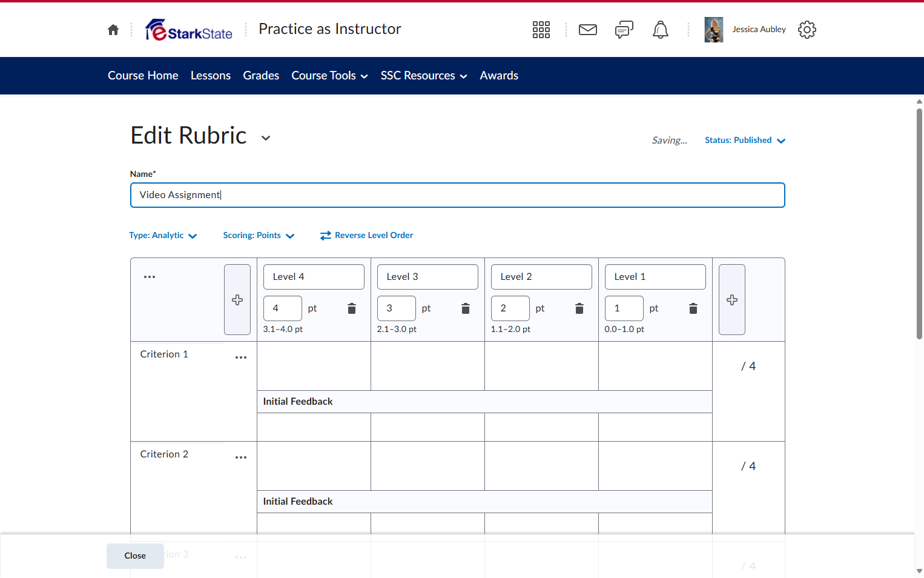Image resolution: width=924 pixels, height=578 pixels.
Task: Open admin tools gear icon
Action: click(x=807, y=30)
